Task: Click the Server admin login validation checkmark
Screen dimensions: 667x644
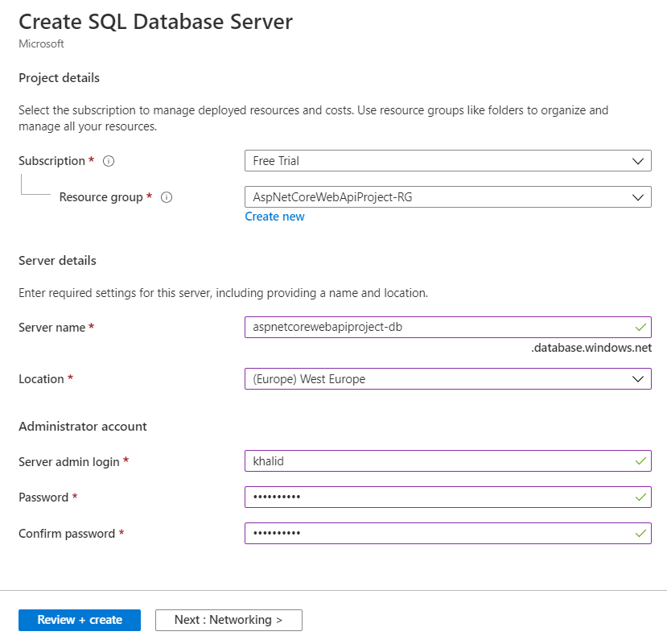Action: point(640,461)
